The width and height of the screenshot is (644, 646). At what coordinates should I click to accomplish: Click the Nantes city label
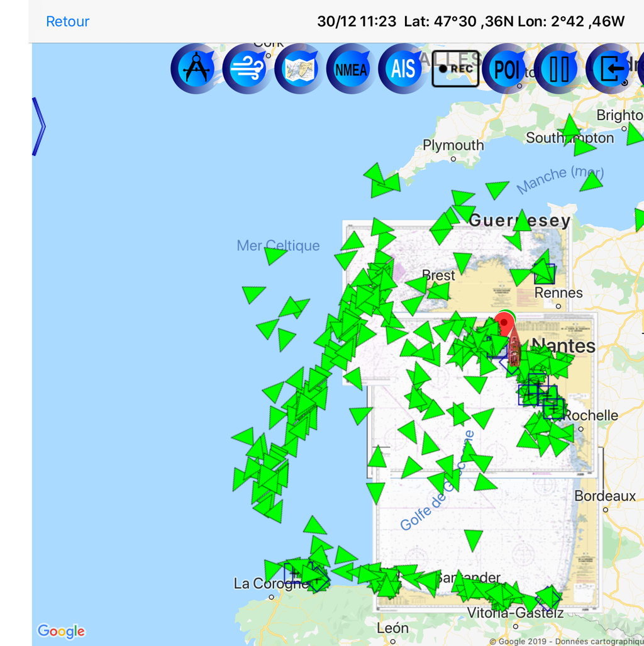tap(563, 346)
